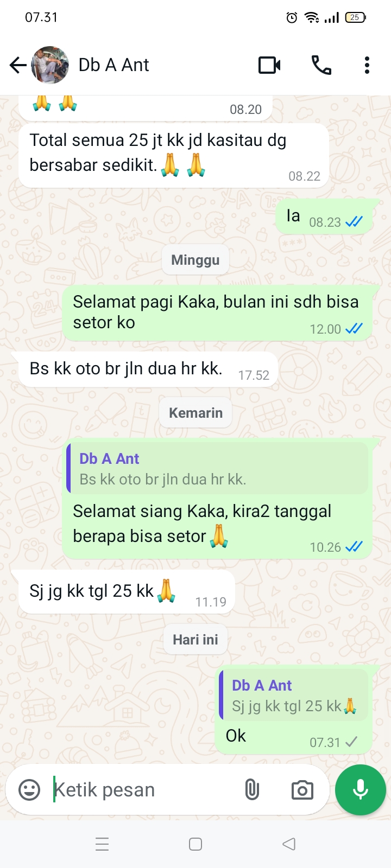Tap the Hari ini date chip
391x868 pixels.
click(x=195, y=640)
